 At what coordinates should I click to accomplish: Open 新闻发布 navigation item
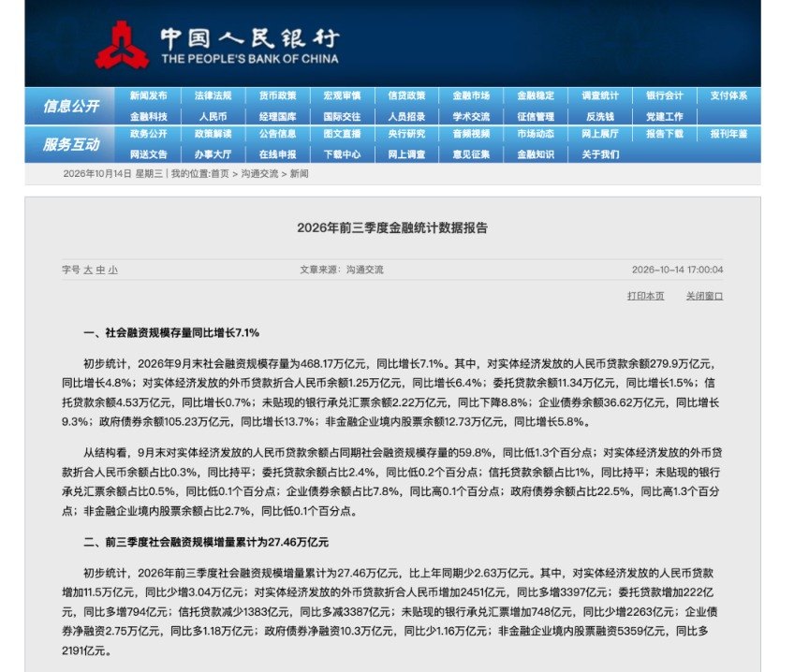[x=149, y=95]
